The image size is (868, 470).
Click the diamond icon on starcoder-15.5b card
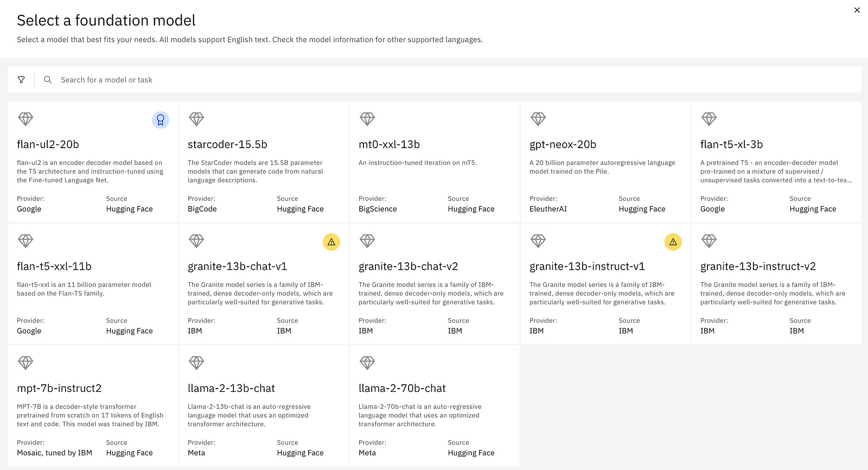[196, 119]
